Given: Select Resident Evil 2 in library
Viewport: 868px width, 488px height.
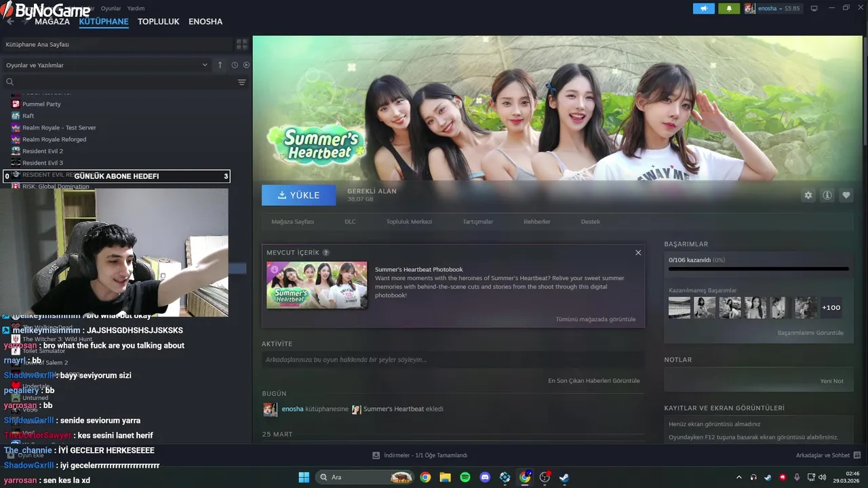Looking at the screenshot, I should tap(42, 151).
